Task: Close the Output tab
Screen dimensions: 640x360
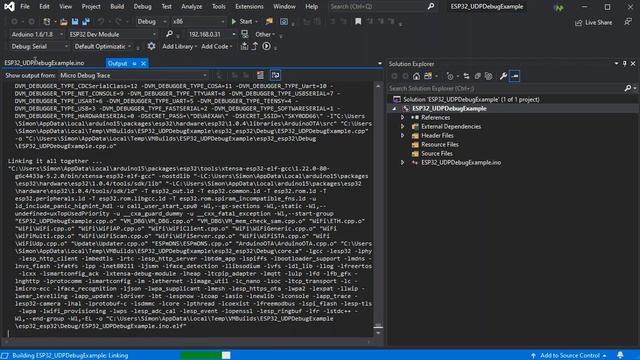Action: pos(143,63)
